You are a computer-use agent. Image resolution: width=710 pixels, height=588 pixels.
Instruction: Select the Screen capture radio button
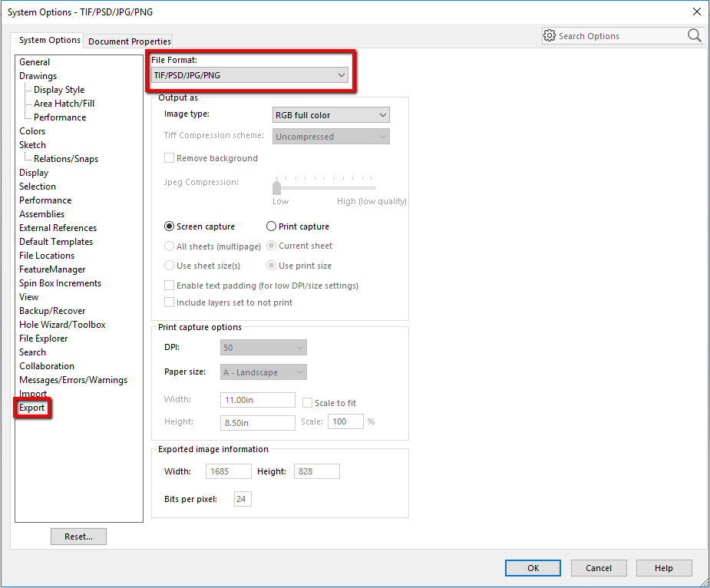point(170,226)
